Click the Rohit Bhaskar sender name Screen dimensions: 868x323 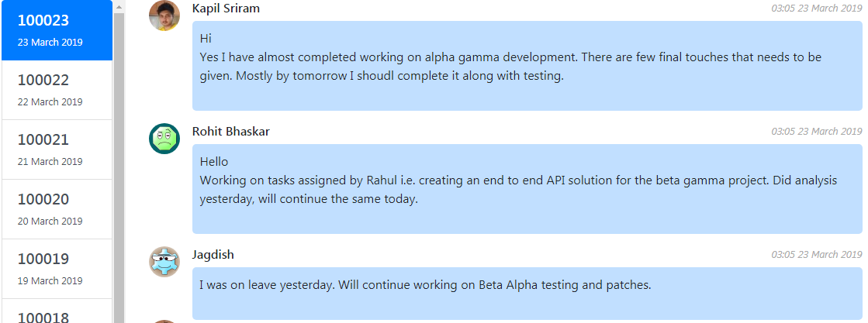pos(231,132)
